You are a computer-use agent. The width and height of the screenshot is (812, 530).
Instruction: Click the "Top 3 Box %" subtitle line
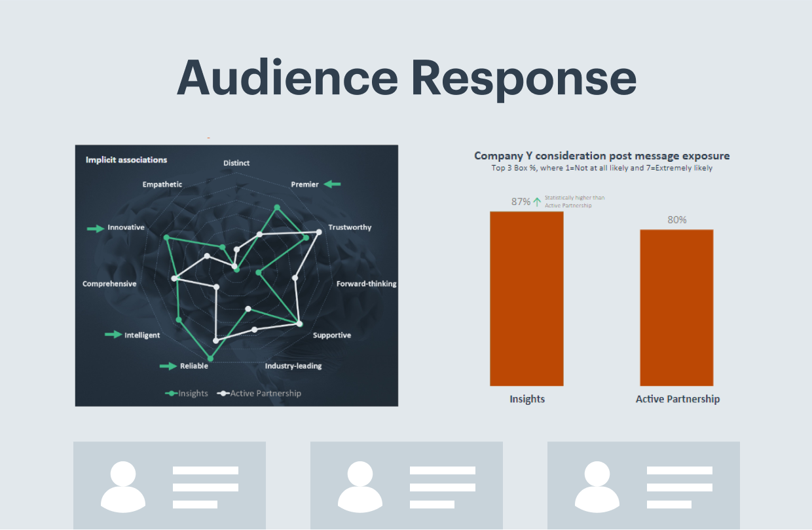pos(602,168)
